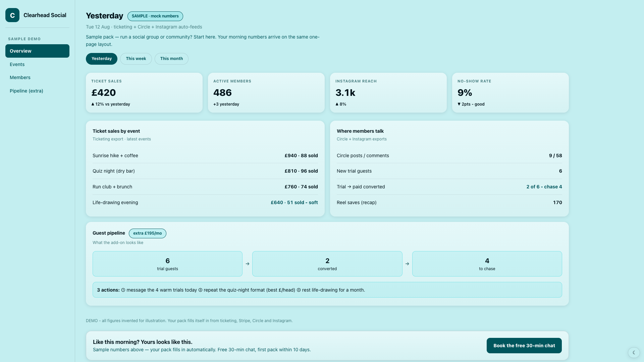The height and width of the screenshot is (362, 644).
Task: Click the SAMPLE mock numbers badge
Action: pyautogui.click(x=155, y=16)
